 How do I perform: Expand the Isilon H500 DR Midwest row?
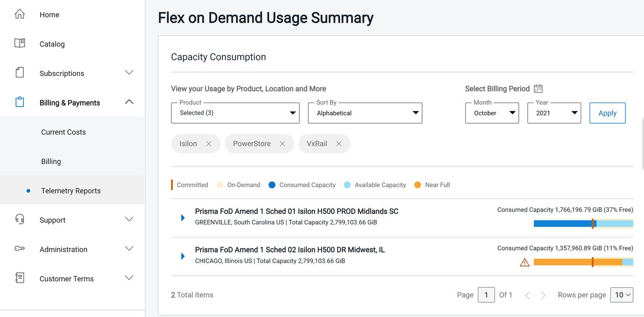pyautogui.click(x=183, y=257)
